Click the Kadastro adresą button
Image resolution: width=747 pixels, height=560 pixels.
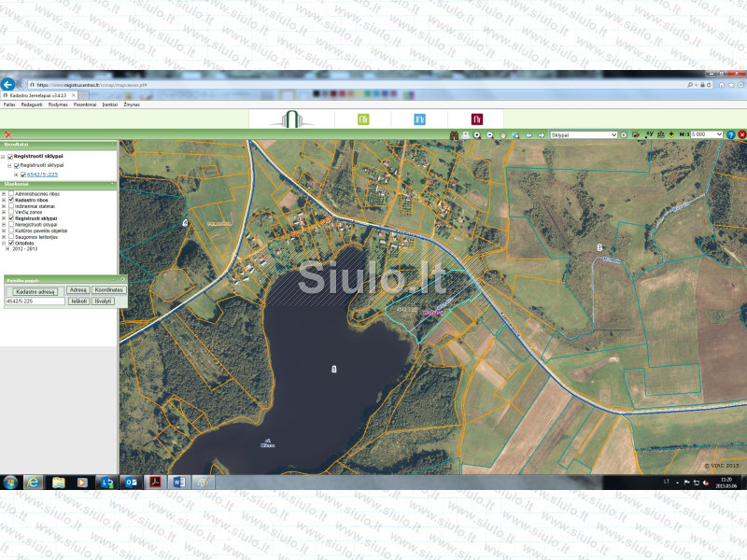[x=35, y=291]
